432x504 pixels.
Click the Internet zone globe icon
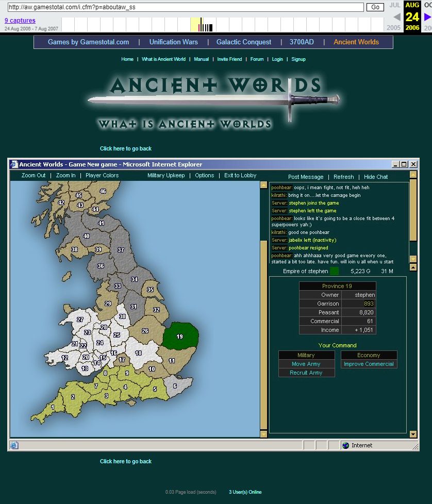345,445
